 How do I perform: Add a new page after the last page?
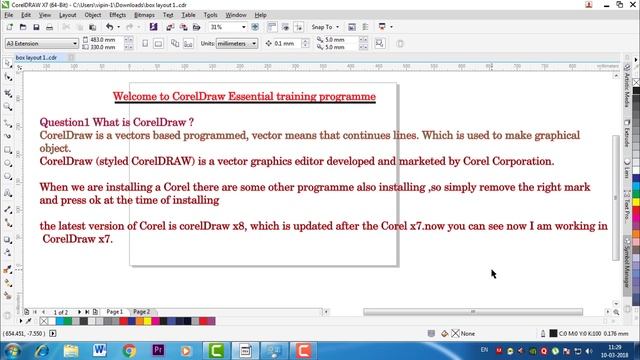95,312
